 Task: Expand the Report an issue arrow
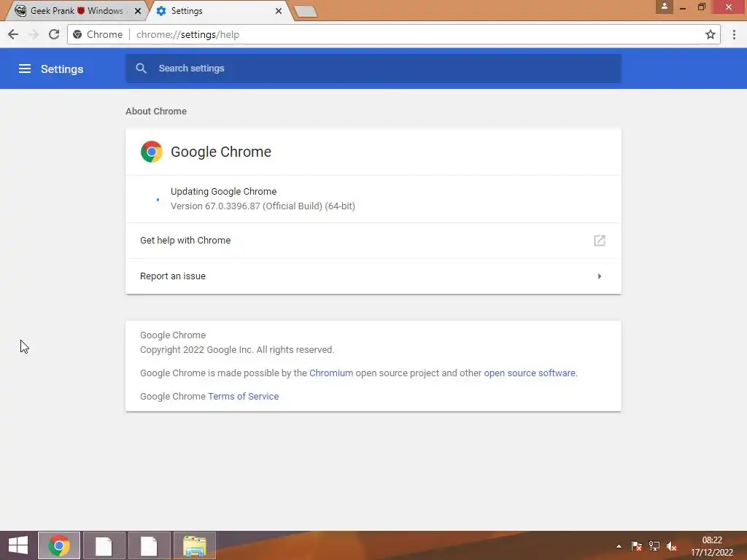click(600, 276)
